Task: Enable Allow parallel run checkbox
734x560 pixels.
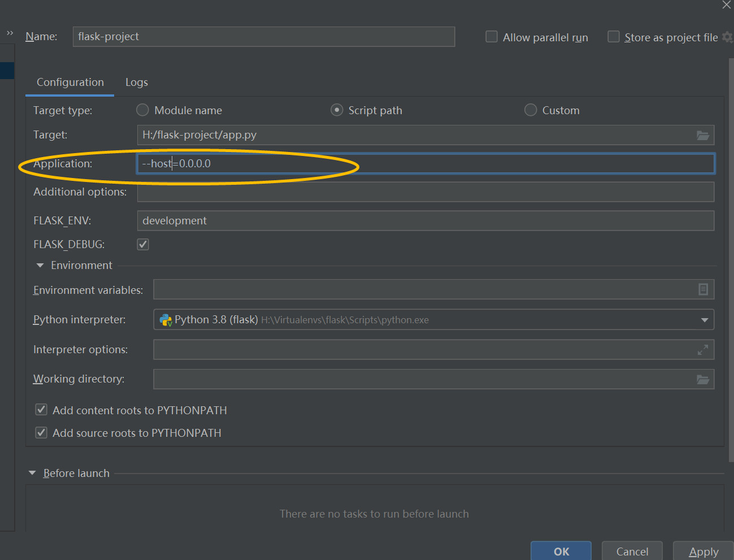Action: point(492,37)
